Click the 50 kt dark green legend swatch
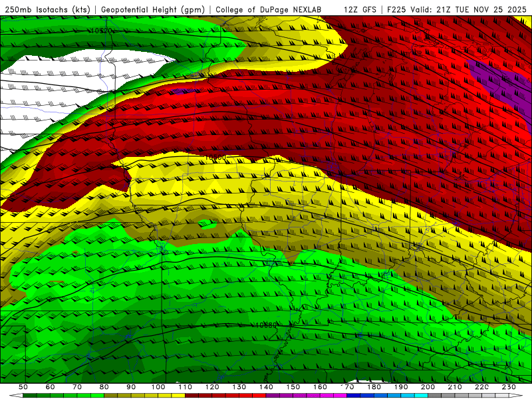Viewport: 532px width, 399px height. click(x=29, y=396)
